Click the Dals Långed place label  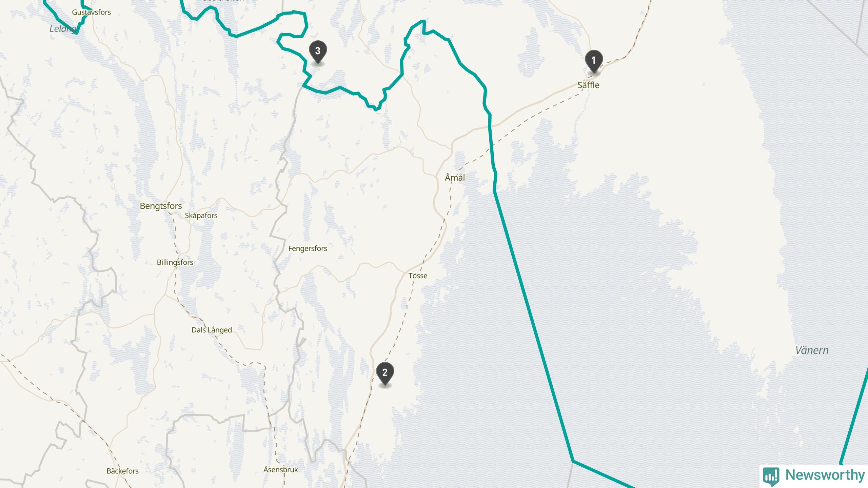coord(212,330)
